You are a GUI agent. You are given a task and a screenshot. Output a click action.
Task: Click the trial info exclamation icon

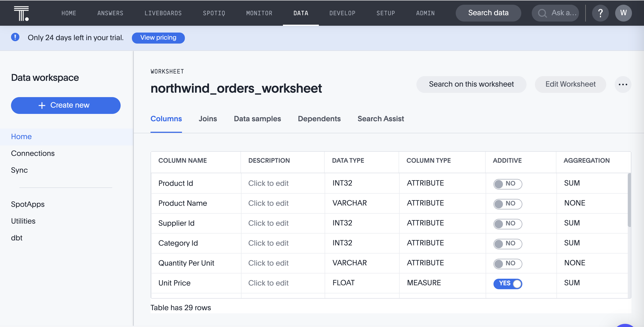15,37
